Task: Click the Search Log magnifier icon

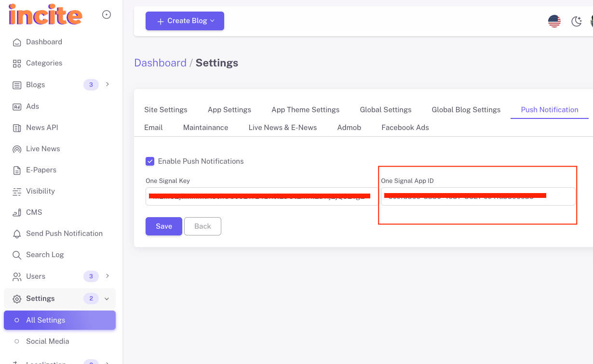Action: click(x=17, y=255)
